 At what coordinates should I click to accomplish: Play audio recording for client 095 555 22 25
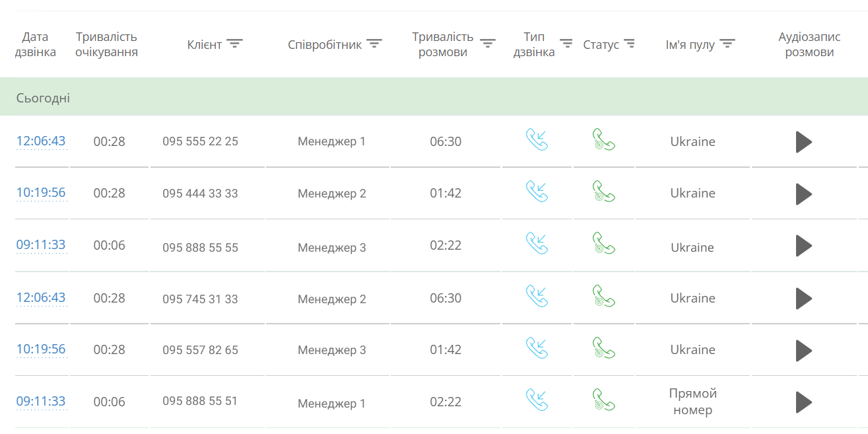click(803, 141)
